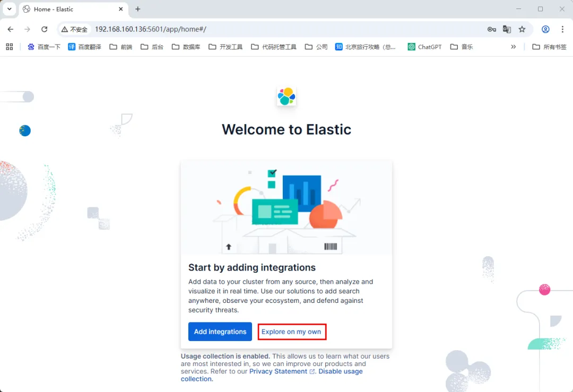Click the Welcome to Elastic heading

286,129
